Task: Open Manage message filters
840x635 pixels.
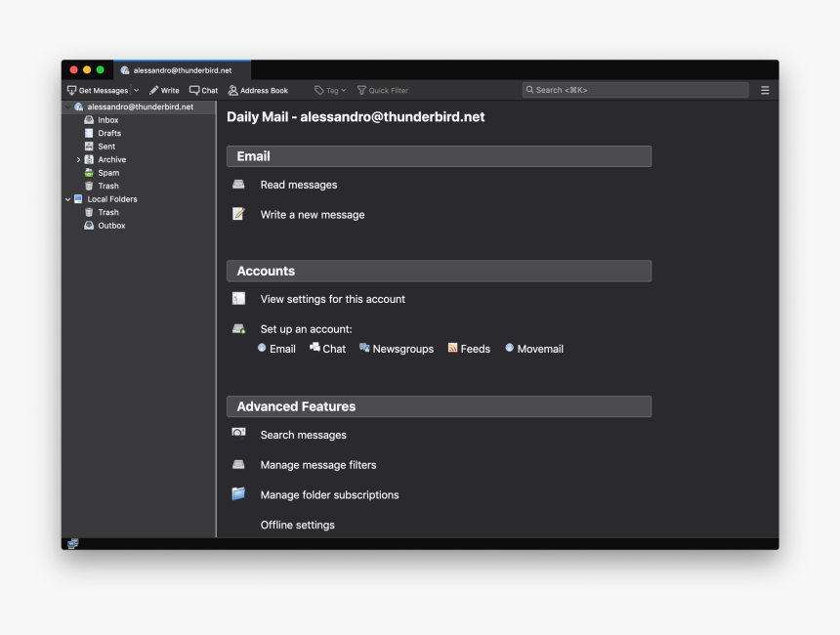Action: (x=318, y=465)
